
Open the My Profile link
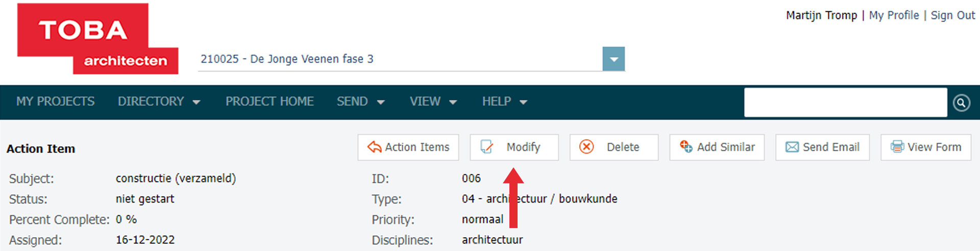click(x=894, y=15)
